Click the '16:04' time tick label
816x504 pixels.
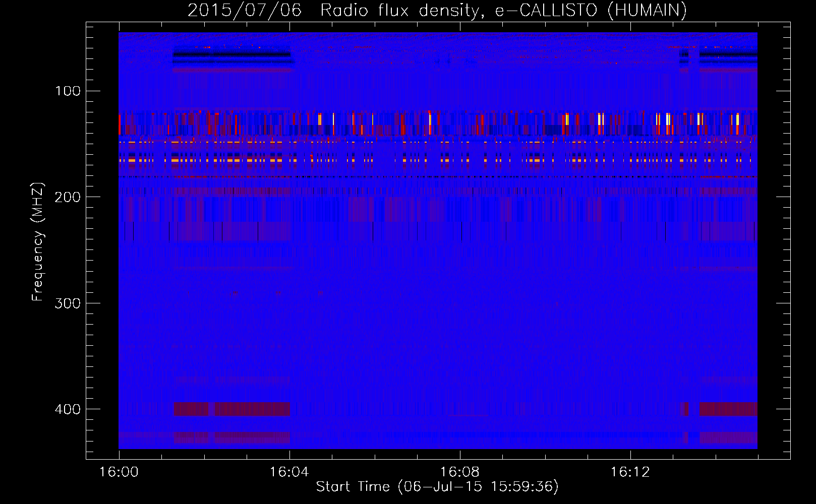tap(289, 472)
